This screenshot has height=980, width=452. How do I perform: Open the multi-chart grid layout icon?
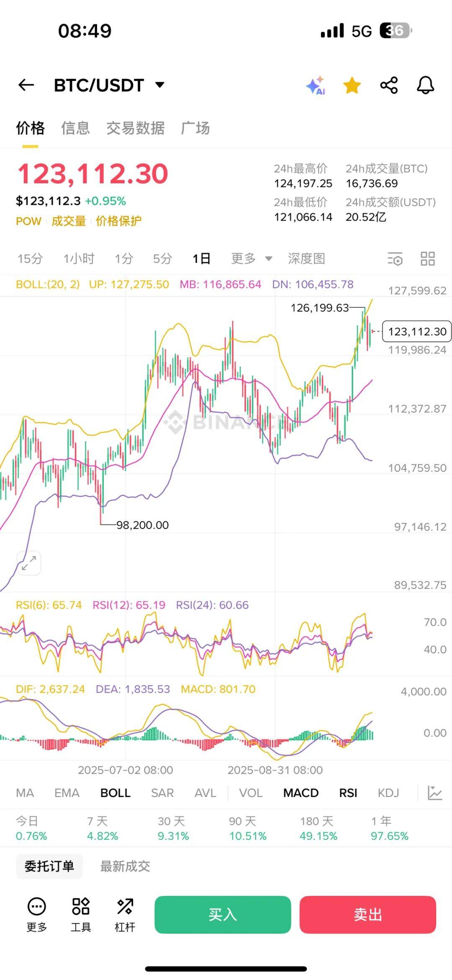[x=428, y=259]
